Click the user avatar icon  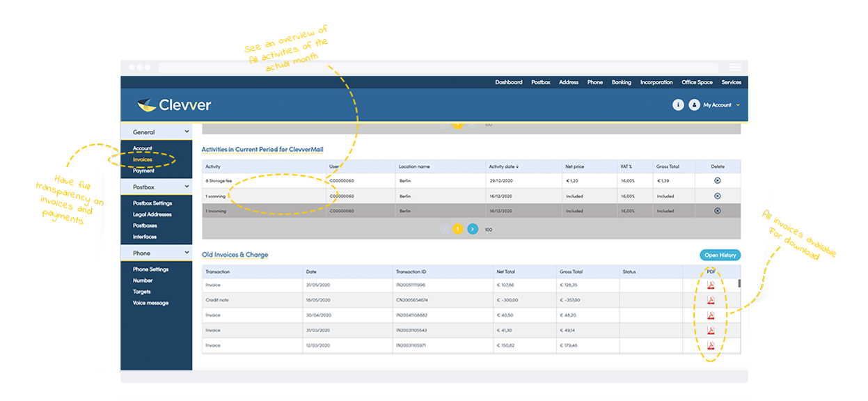(x=694, y=104)
